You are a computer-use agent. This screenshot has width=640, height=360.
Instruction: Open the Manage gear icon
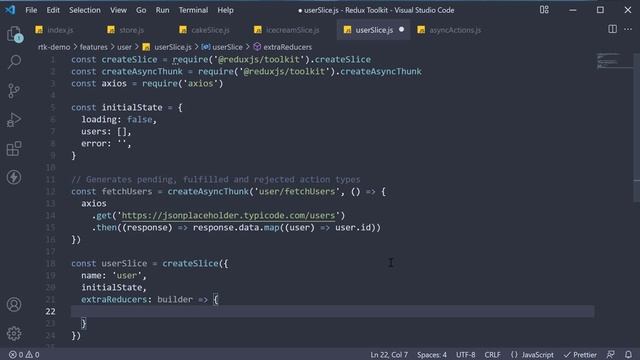point(14,333)
